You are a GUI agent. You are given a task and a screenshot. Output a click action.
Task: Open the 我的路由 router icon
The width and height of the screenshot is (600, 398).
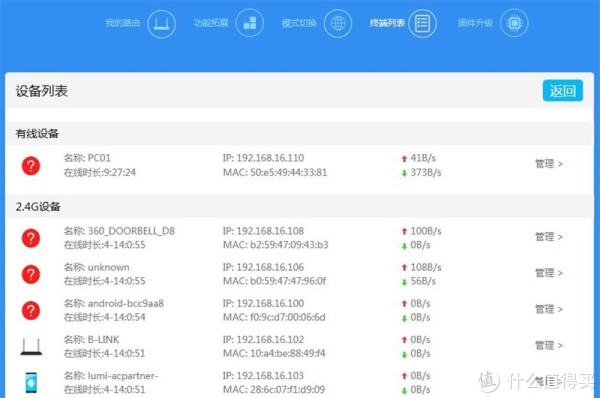pos(161,24)
